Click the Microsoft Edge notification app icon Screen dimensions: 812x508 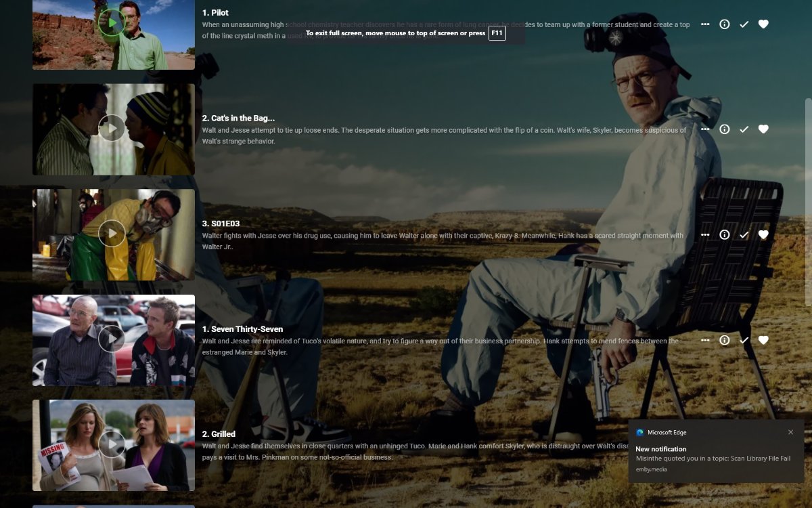[x=639, y=433]
